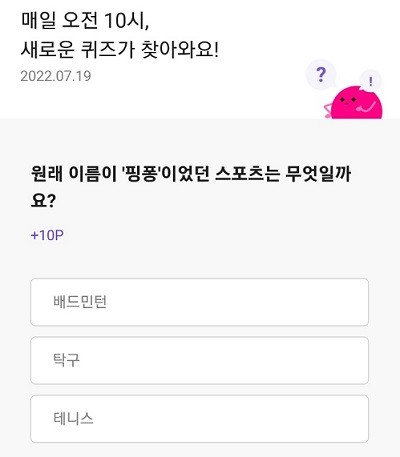Click the purple question mark speech bubble
The image size is (400, 457).
tap(321, 75)
